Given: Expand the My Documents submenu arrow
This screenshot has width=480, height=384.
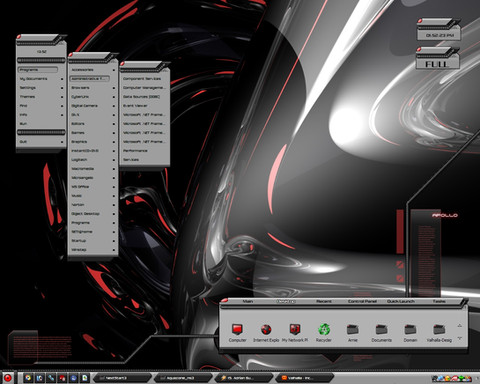Looking at the screenshot, I should (x=62, y=79).
